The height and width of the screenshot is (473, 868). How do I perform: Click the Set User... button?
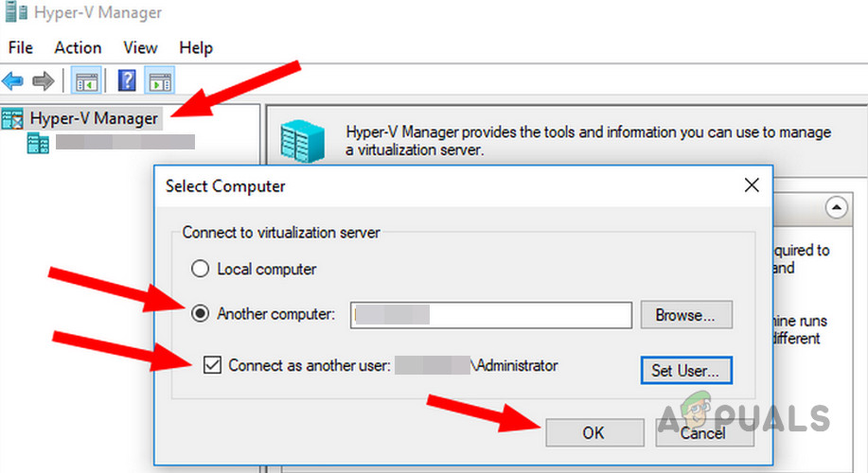click(x=686, y=370)
